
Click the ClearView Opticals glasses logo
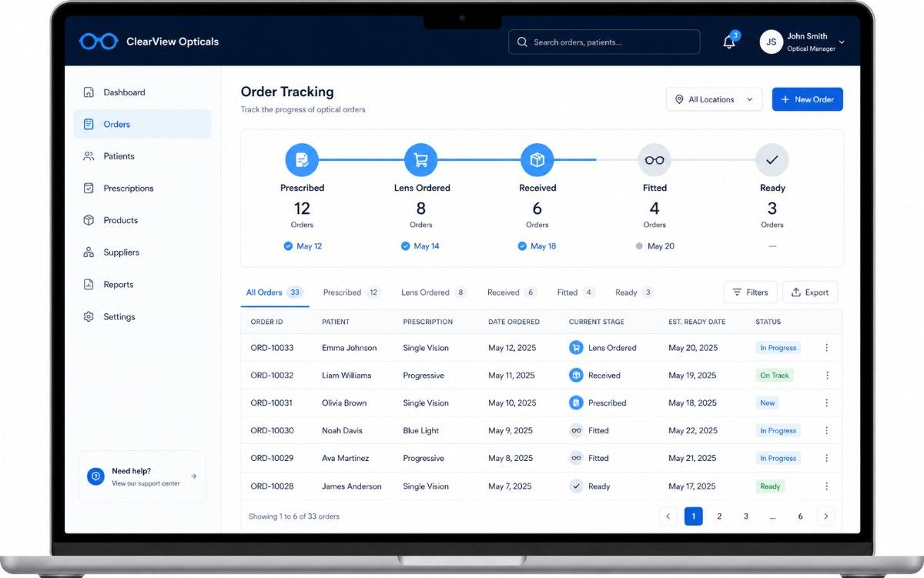tap(99, 42)
